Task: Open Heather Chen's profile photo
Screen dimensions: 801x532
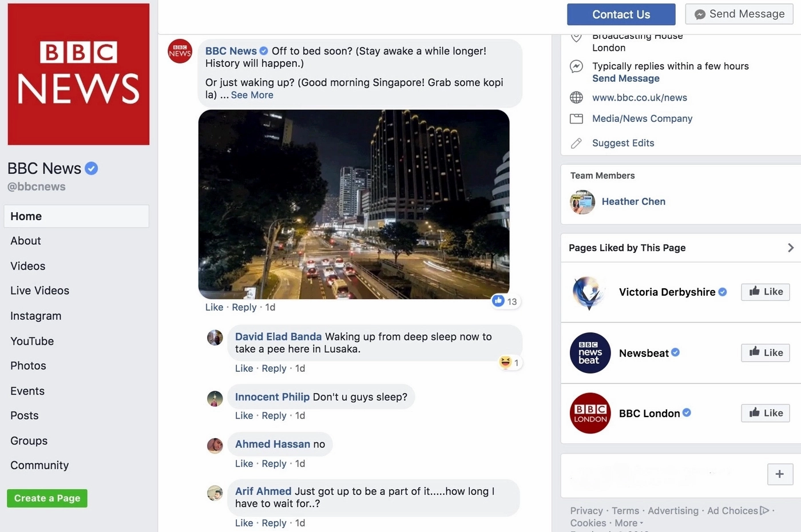Action: click(x=582, y=202)
